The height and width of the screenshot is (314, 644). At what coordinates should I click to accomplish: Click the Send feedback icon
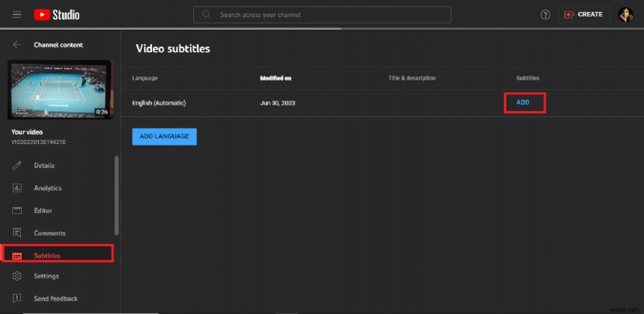coord(17,299)
